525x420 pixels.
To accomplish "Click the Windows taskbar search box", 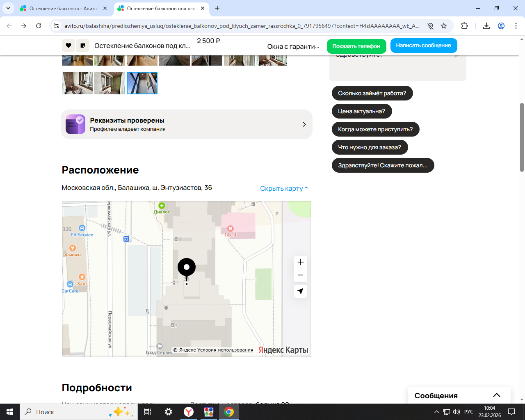I will pyautogui.click(x=79, y=412).
